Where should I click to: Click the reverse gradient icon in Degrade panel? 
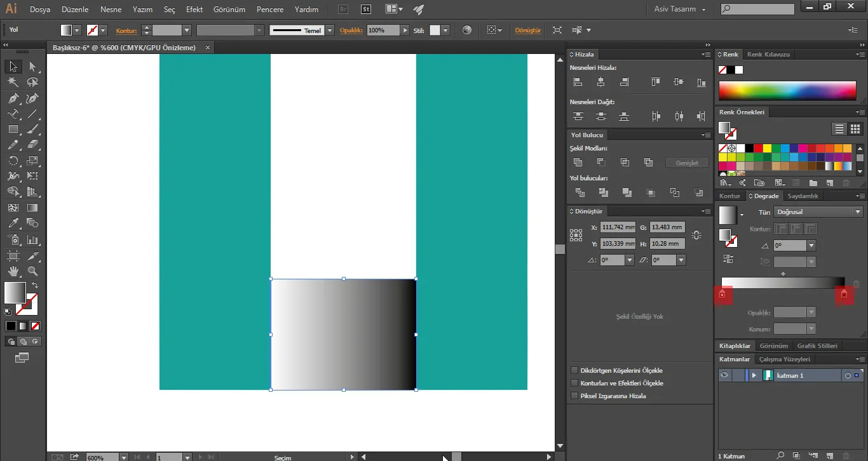[x=728, y=259]
